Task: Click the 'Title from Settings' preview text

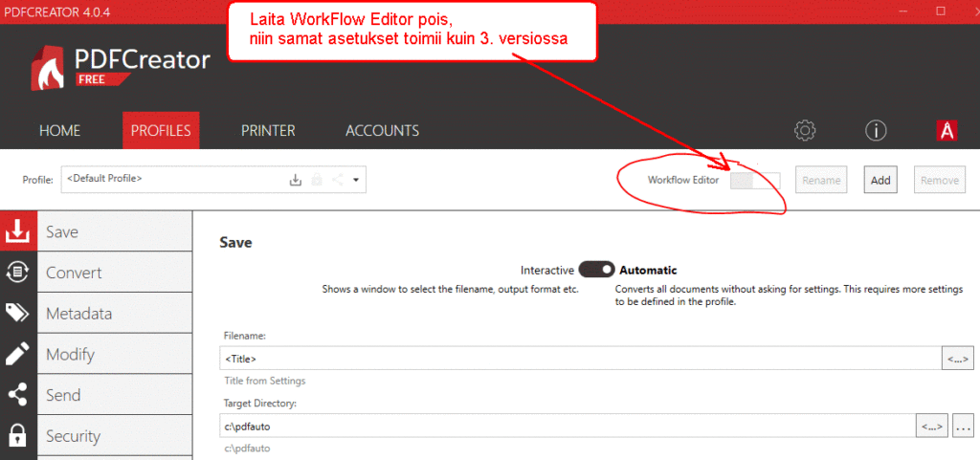Action: [265, 380]
